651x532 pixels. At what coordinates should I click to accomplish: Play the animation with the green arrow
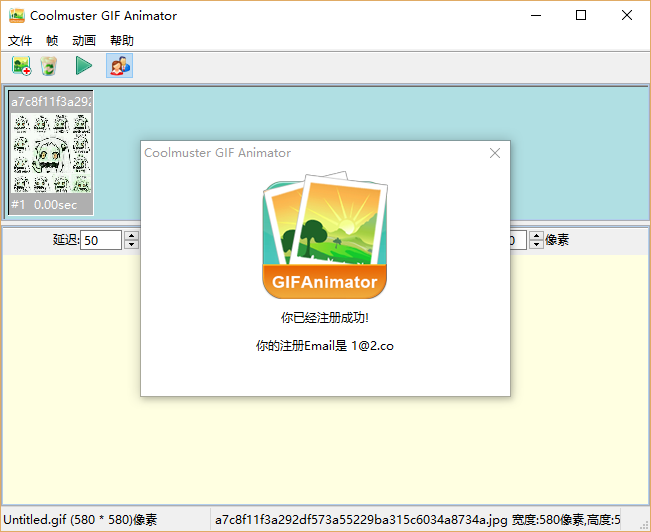click(x=84, y=66)
